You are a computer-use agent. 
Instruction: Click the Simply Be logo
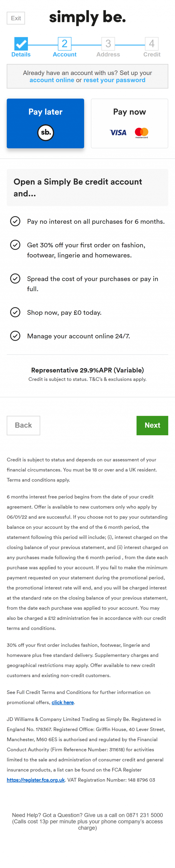point(87,17)
